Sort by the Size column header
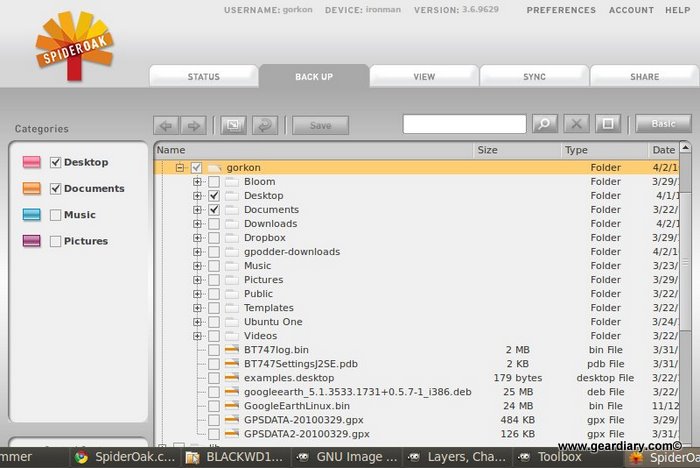700x468 pixels. tap(517, 150)
